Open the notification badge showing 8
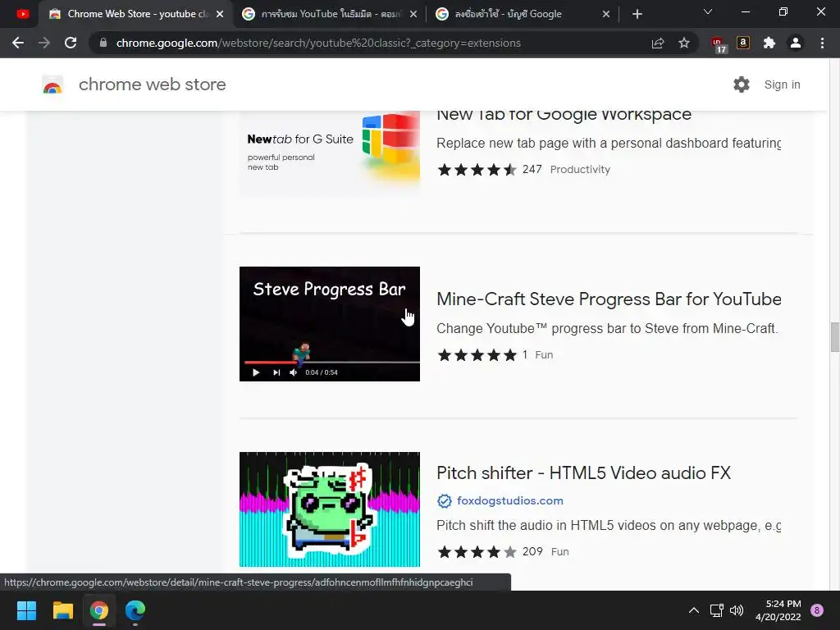840x630 pixels. click(817, 610)
